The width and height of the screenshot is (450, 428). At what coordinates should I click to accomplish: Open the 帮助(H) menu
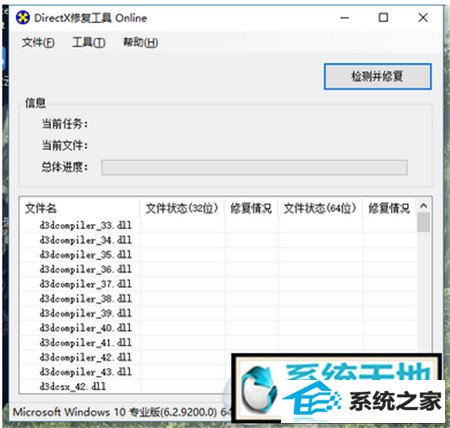tap(140, 42)
